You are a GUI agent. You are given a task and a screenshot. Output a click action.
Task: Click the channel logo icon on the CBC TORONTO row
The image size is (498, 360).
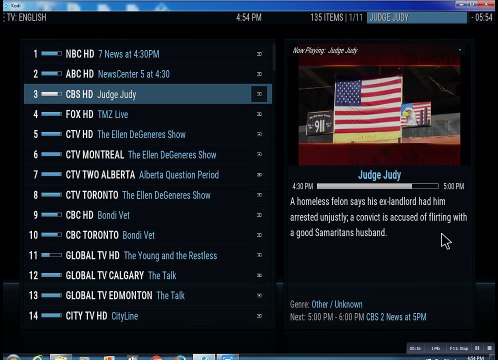tap(259, 235)
